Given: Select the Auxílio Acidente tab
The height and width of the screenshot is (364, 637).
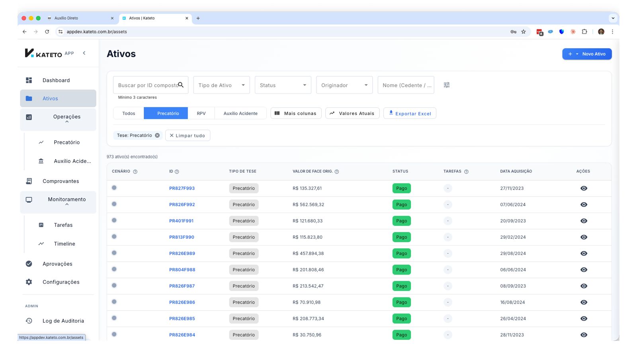Looking at the screenshot, I should pyautogui.click(x=240, y=113).
